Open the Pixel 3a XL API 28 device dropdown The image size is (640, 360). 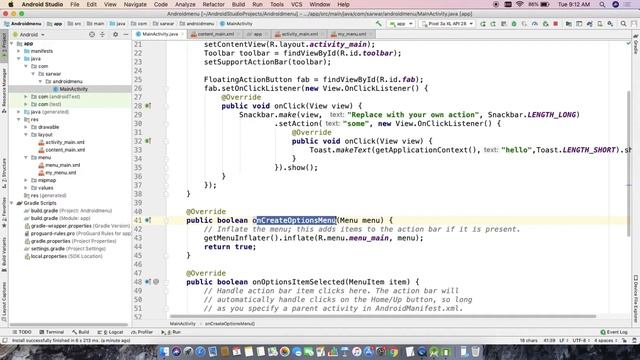(x=447, y=24)
